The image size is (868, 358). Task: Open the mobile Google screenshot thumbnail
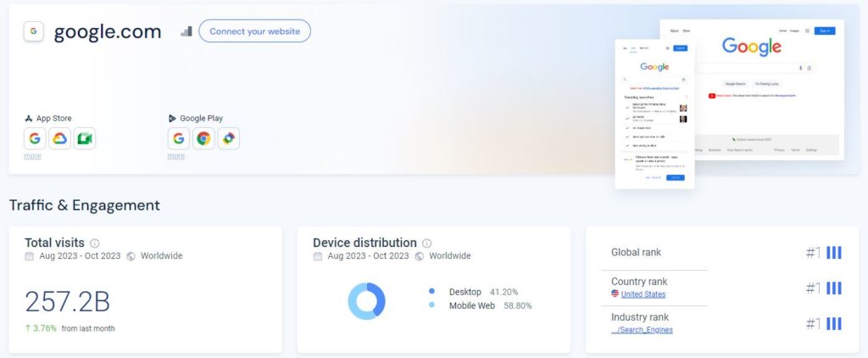tap(654, 115)
